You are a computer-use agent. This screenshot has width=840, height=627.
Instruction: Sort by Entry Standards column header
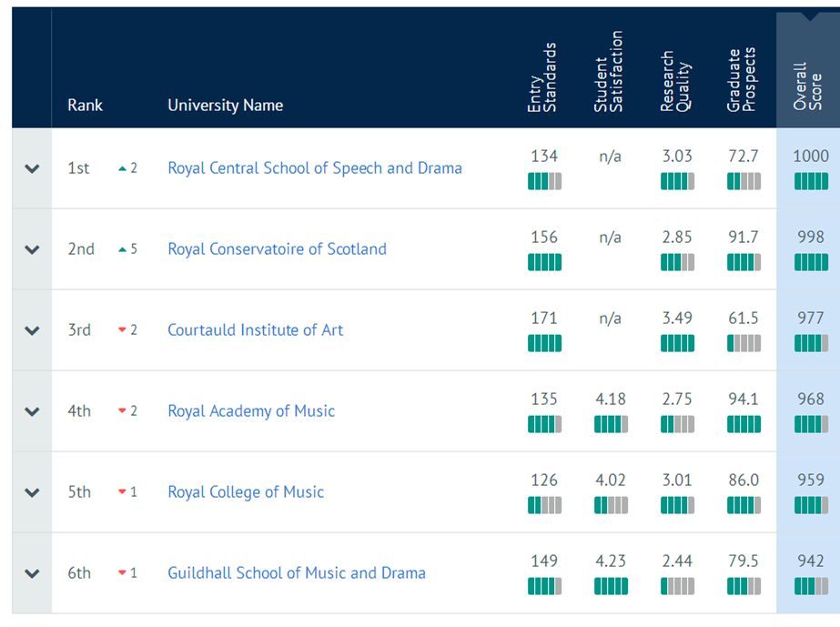542,77
